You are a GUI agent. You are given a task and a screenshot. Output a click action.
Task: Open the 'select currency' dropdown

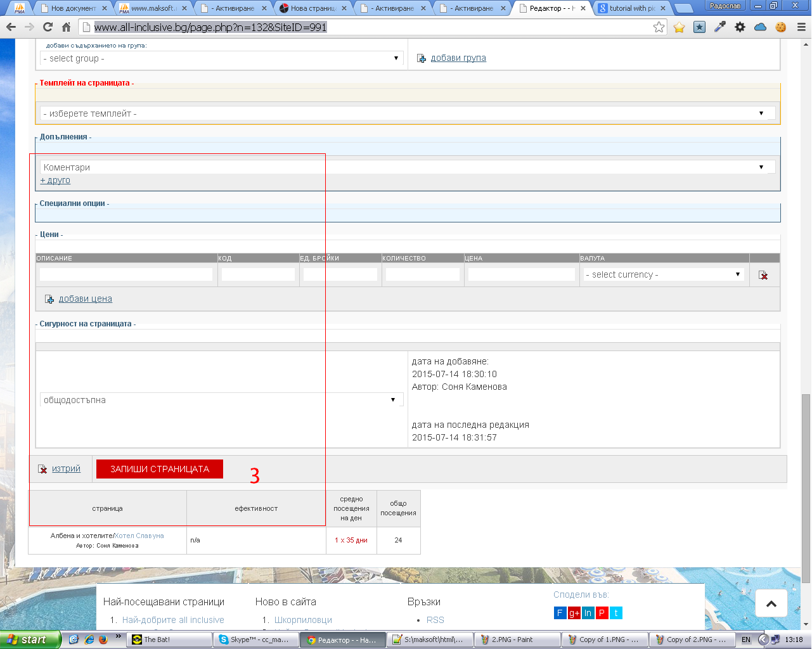[x=664, y=274]
